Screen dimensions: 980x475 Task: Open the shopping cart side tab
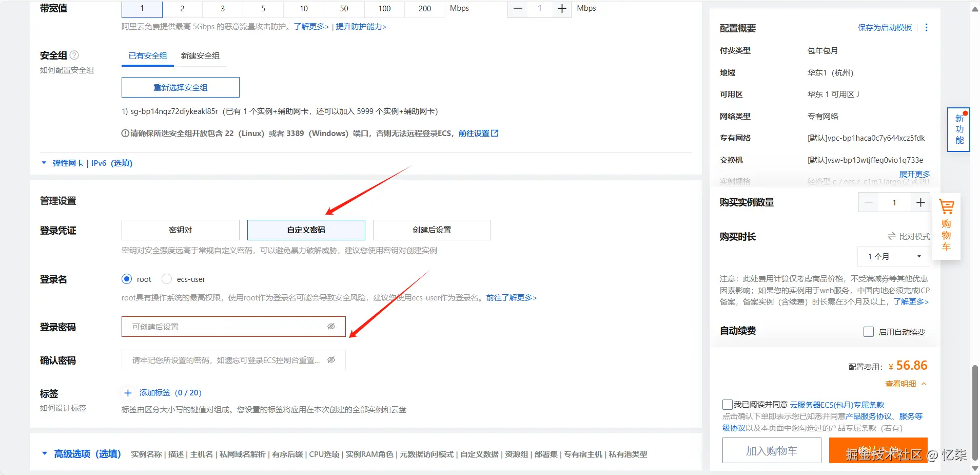point(946,225)
